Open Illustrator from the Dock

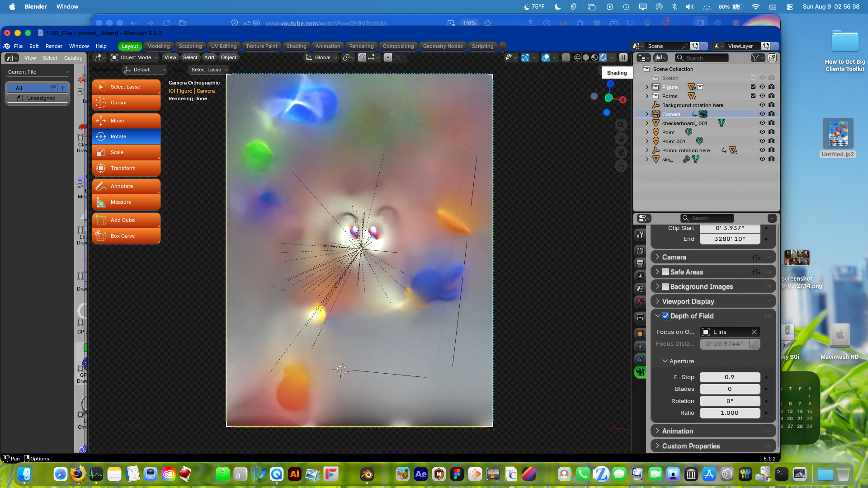pyautogui.click(x=295, y=474)
